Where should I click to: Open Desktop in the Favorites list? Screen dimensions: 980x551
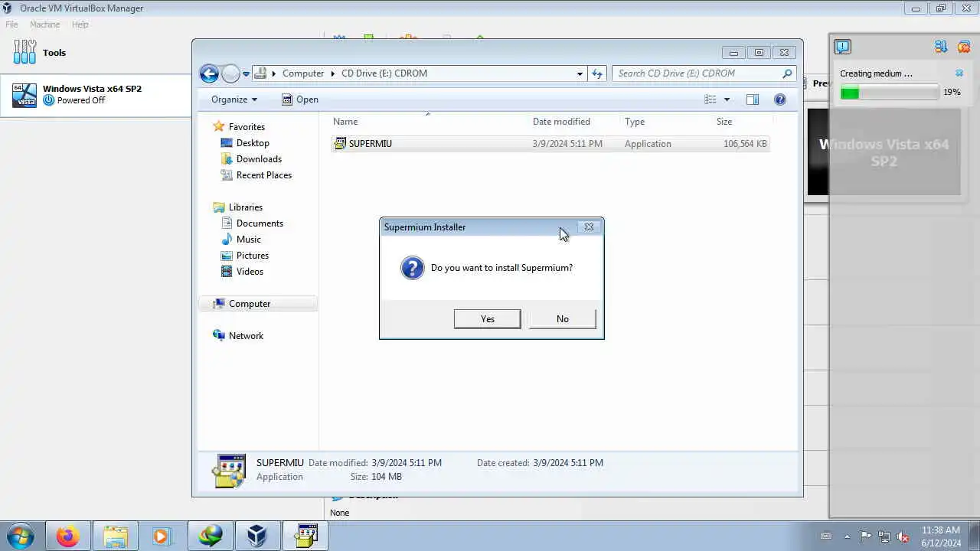[253, 143]
